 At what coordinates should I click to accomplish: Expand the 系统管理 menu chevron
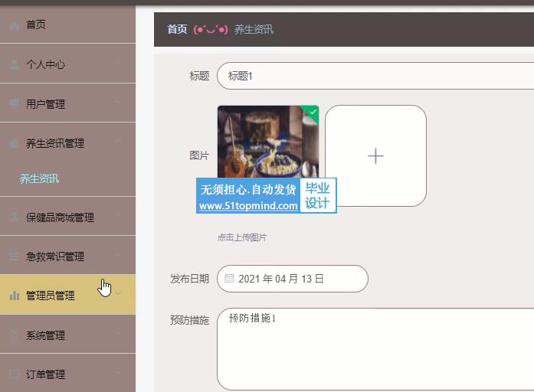coord(118,333)
